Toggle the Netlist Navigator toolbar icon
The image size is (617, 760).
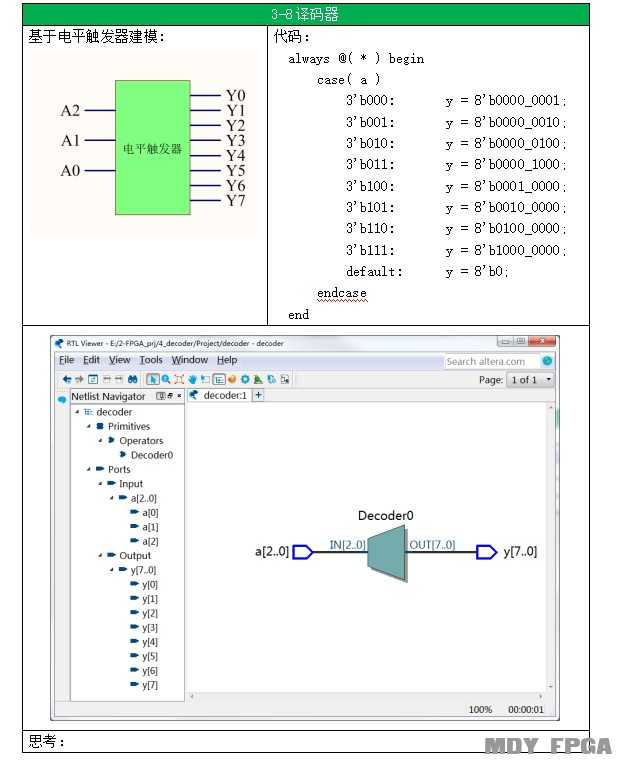click(x=219, y=380)
